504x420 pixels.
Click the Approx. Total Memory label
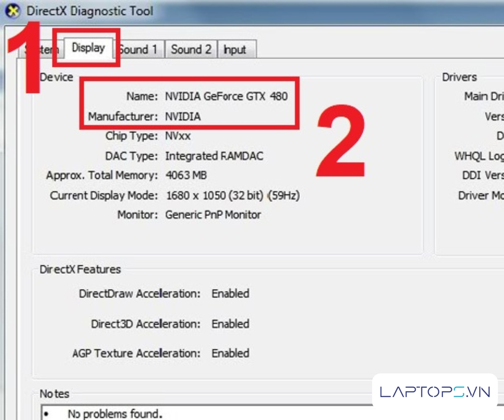pos(102,176)
